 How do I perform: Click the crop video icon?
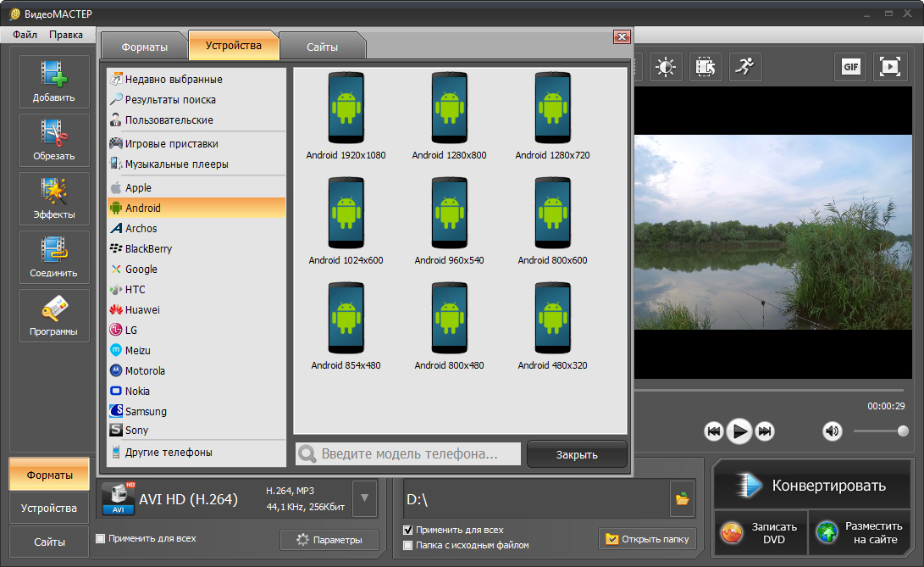[705, 67]
